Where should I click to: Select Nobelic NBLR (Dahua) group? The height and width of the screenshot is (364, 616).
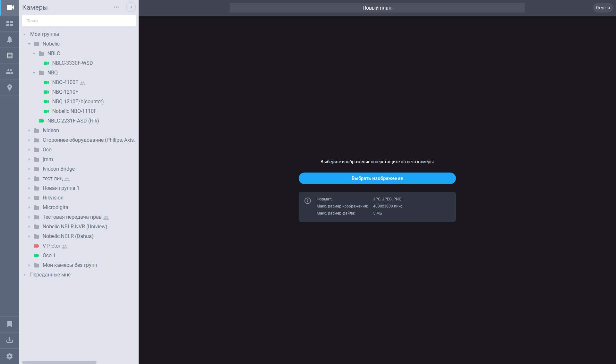pos(68,236)
